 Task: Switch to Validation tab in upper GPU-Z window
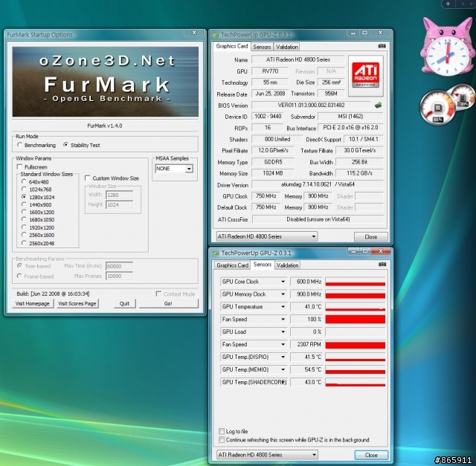[x=287, y=47]
